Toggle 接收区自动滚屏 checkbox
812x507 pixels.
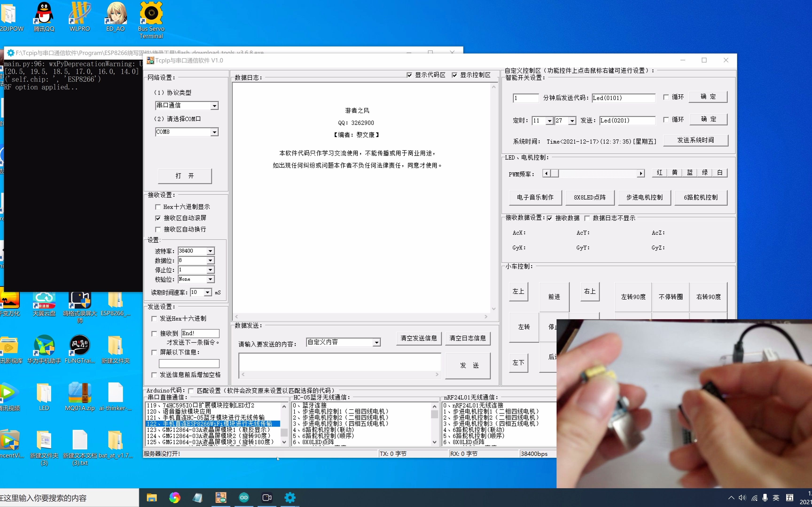tap(158, 218)
